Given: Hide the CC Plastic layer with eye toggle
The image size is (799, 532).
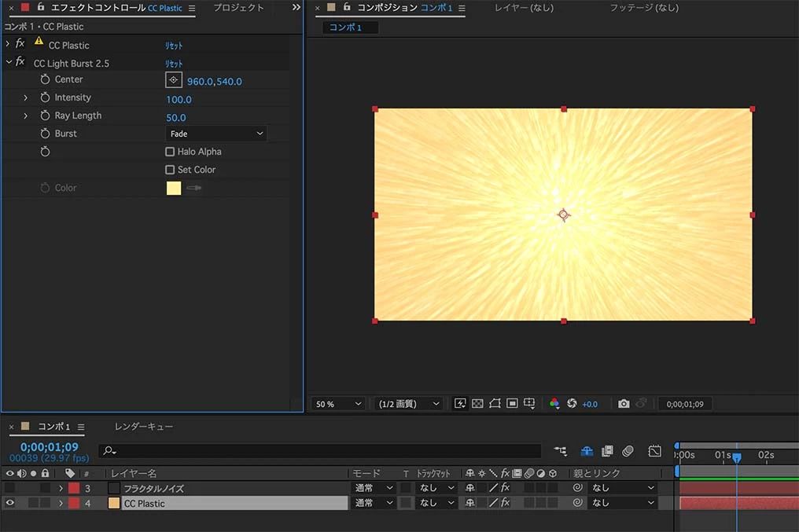Looking at the screenshot, I should (10, 503).
